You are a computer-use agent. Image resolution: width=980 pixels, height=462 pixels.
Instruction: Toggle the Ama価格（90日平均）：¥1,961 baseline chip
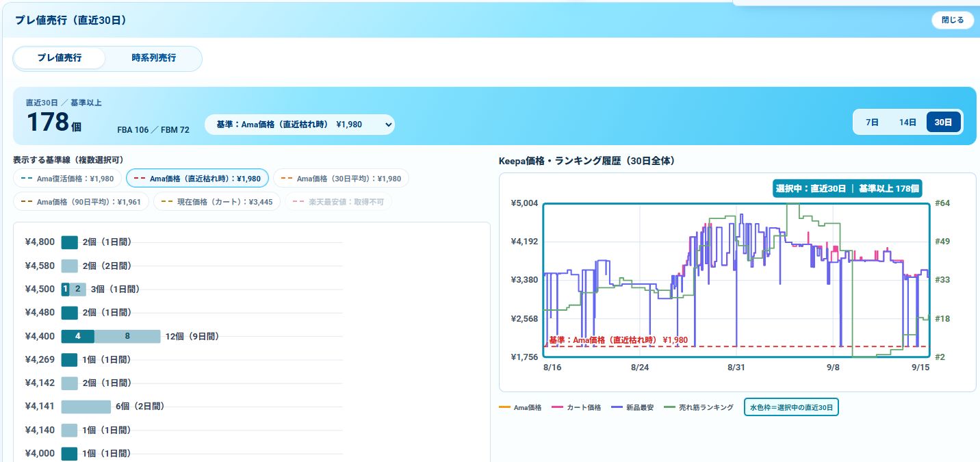coord(81,202)
